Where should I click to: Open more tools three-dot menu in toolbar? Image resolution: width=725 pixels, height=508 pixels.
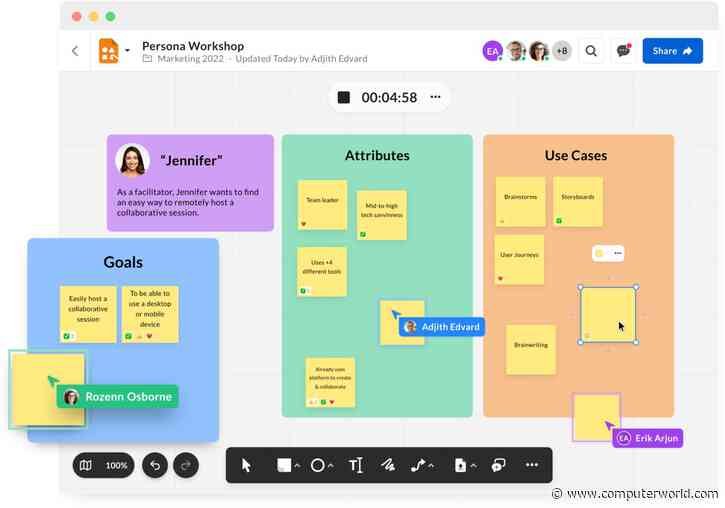[532, 465]
